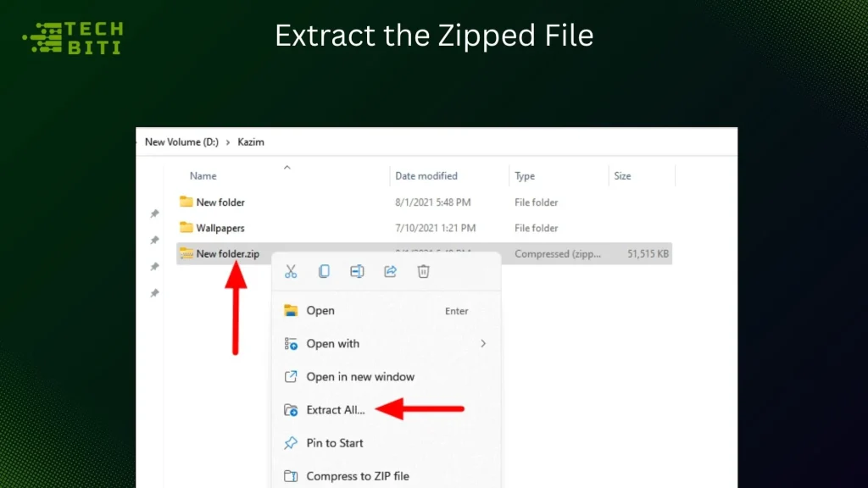Click Extract All in the context menu
This screenshot has height=488, width=868.
(x=334, y=409)
